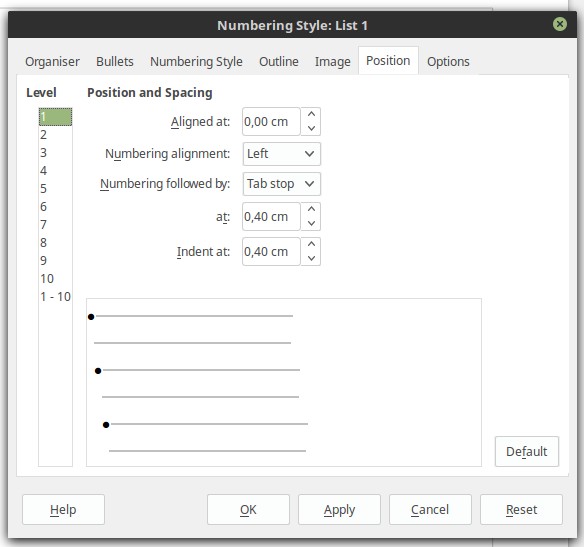The image size is (584, 547).
Task: Select level 7 in Level list
Action: pyautogui.click(x=55, y=225)
